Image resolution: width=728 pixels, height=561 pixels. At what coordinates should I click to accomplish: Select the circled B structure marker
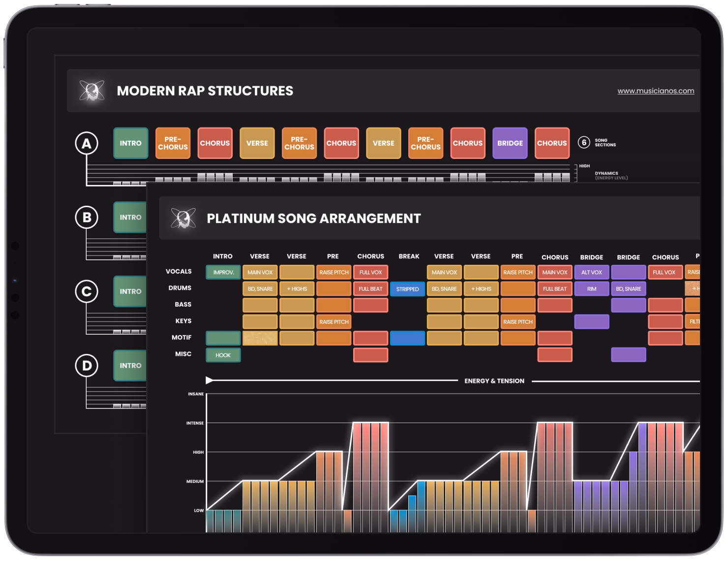(87, 217)
